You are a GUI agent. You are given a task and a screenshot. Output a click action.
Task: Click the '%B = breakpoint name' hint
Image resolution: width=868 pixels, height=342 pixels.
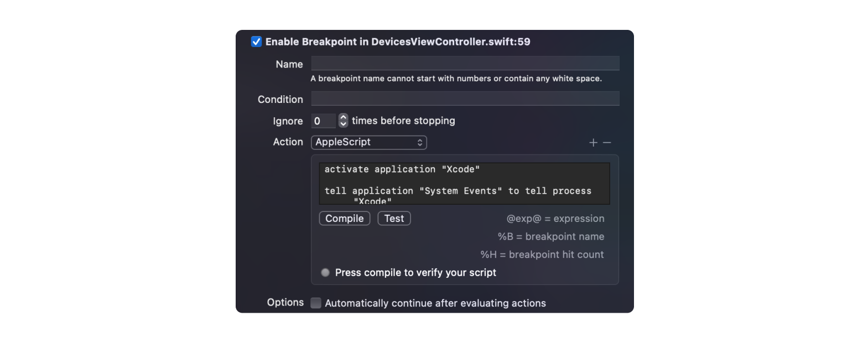coord(550,237)
